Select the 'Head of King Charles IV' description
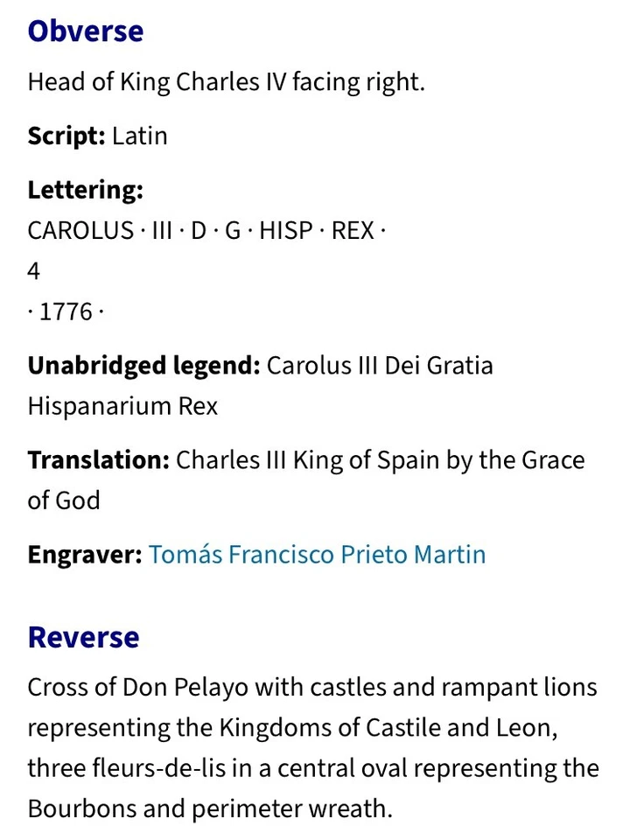The width and height of the screenshot is (623, 840). pyautogui.click(x=226, y=82)
